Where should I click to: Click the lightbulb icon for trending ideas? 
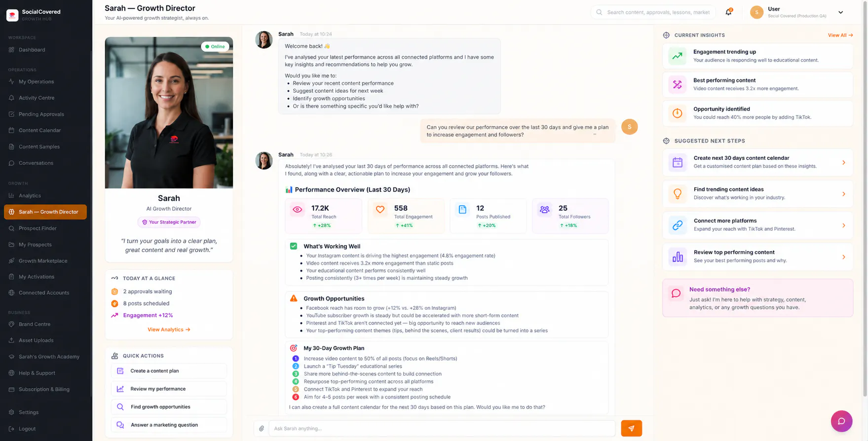coord(678,194)
